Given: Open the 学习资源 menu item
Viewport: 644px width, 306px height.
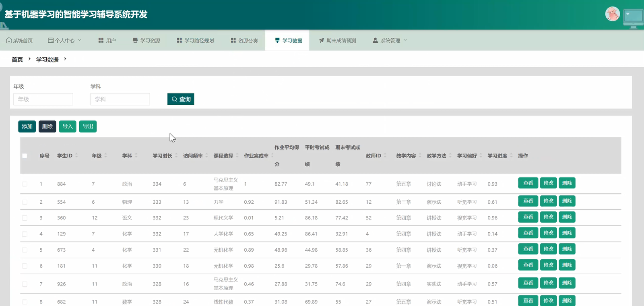Looking at the screenshot, I should pos(147,40).
